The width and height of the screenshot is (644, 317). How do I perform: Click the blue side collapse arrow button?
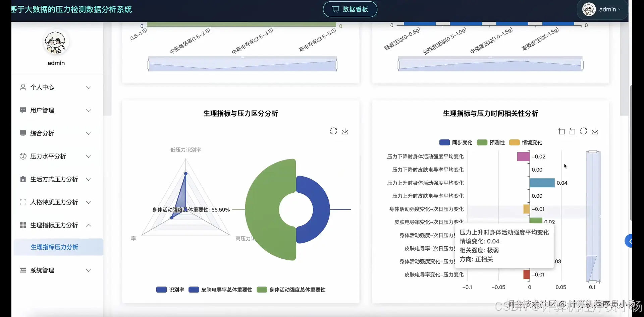pos(629,241)
